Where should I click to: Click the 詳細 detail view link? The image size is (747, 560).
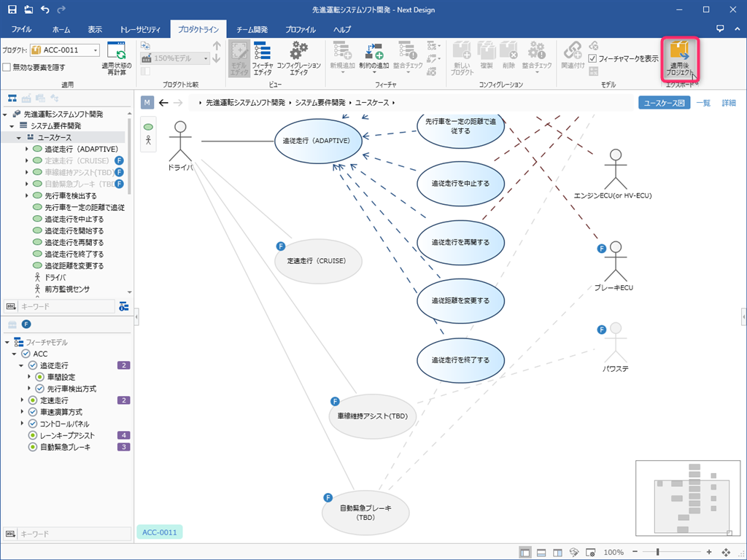pos(729,103)
